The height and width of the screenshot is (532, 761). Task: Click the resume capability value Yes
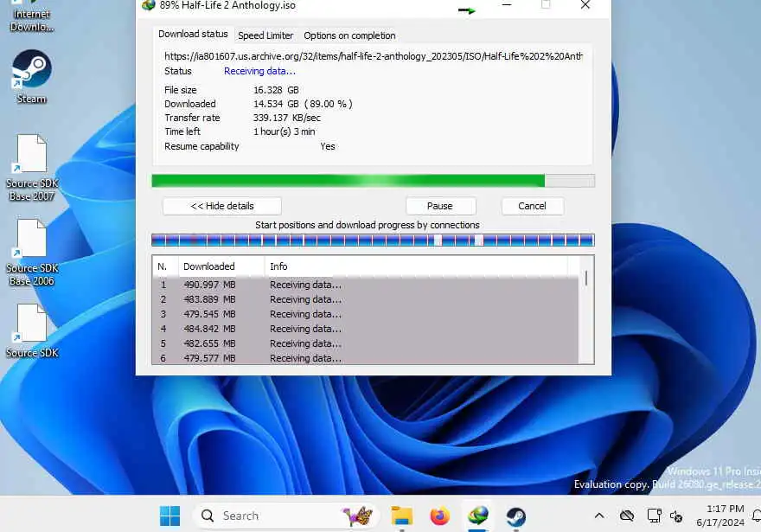tap(328, 146)
